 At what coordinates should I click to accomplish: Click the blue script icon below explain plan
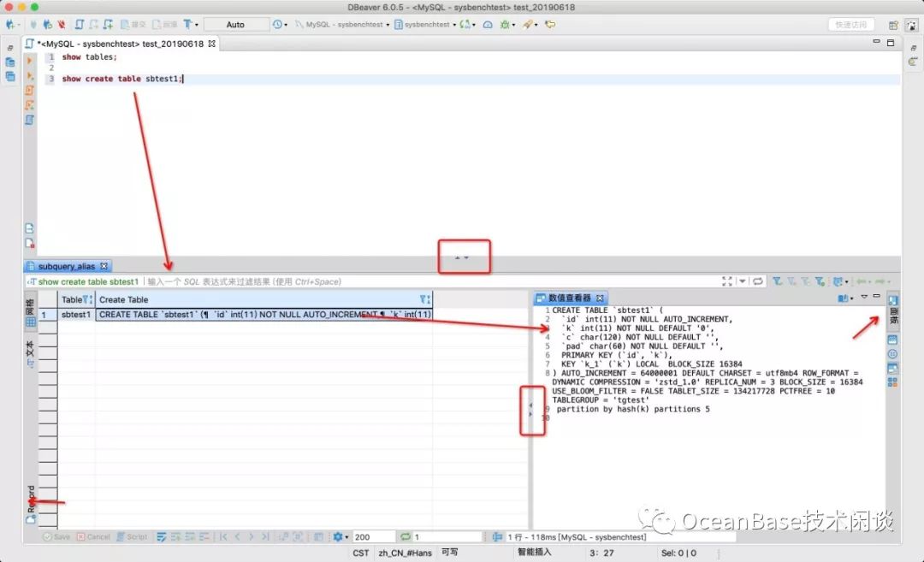click(29, 120)
